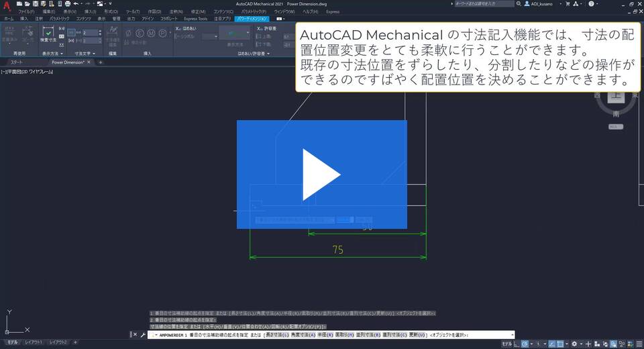
Task: Click the help question mark icon
Action: click(591, 4)
